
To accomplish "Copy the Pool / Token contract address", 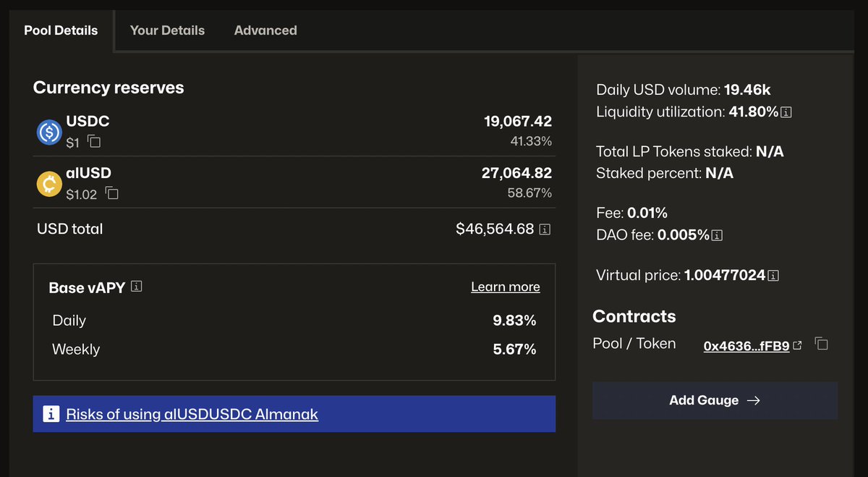I will (821, 344).
